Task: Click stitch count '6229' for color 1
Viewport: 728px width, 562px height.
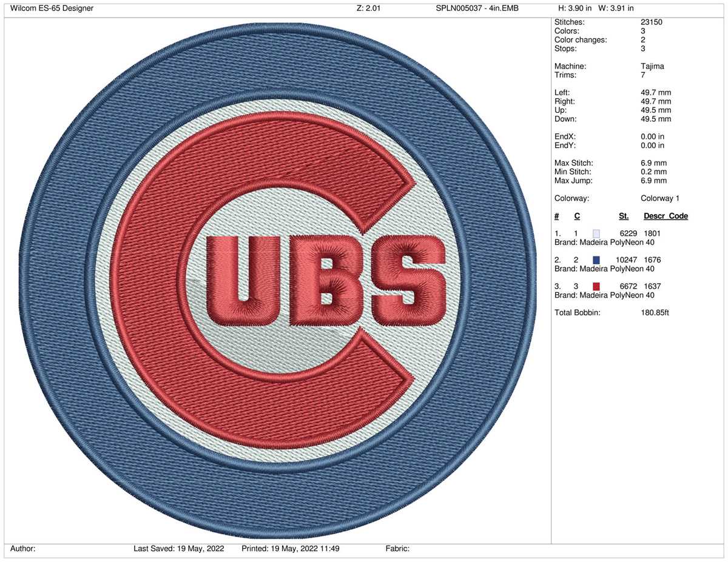Action: click(629, 233)
